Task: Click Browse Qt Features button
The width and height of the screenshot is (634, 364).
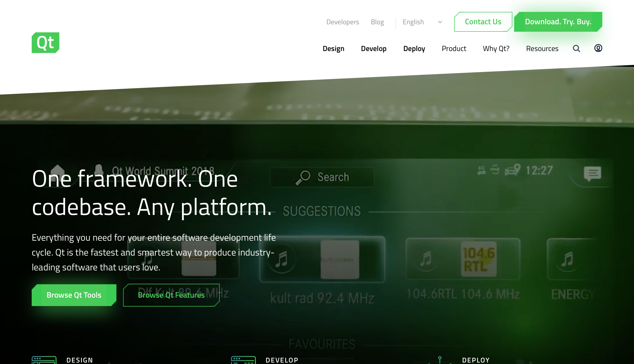Action: click(x=171, y=295)
